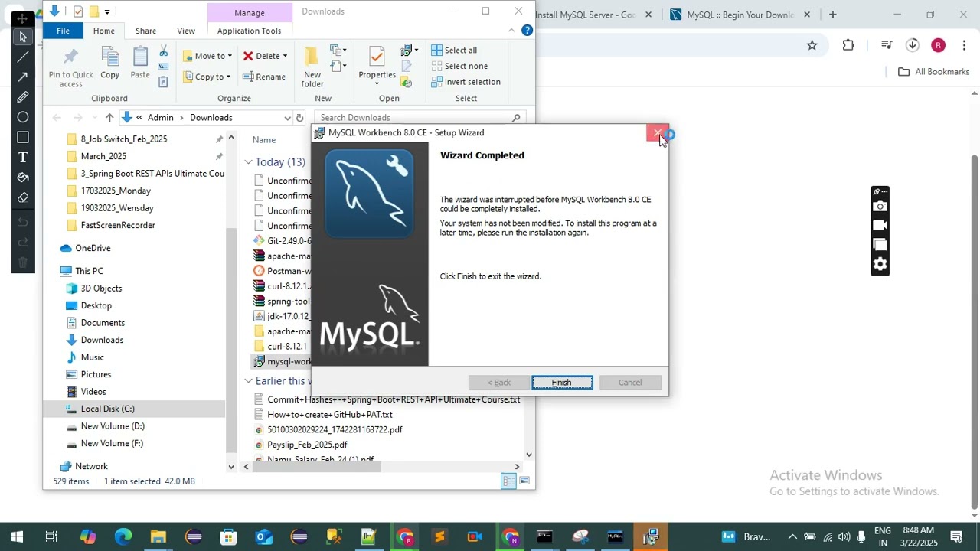Screen dimensions: 980x551
Task: Click the Cut scissors icon in ribbon
Action: tap(163, 51)
